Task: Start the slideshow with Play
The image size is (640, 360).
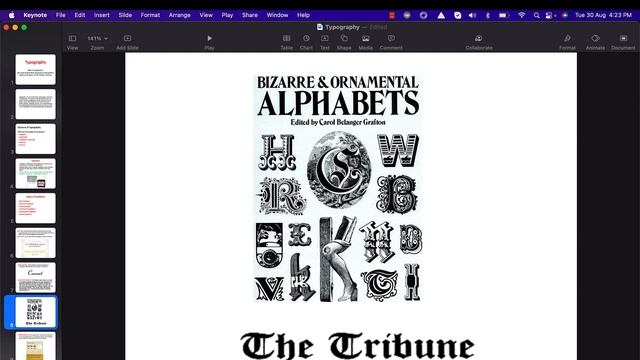Action: click(x=209, y=42)
